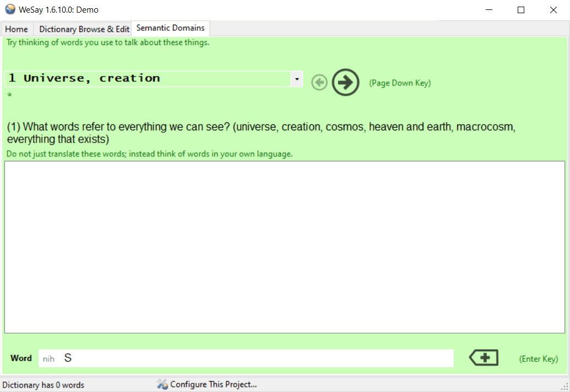Click the Configure This Project link

[x=212, y=384]
